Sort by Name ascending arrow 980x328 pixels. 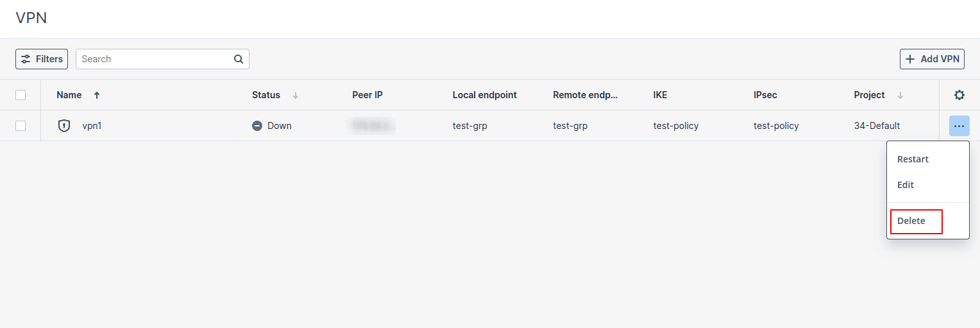tap(97, 95)
